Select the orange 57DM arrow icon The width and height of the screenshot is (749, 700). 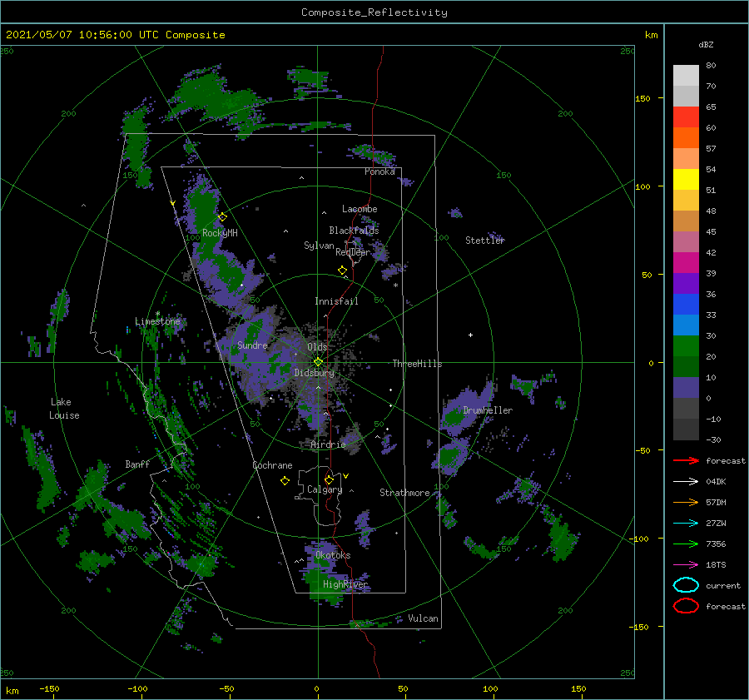(x=686, y=502)
